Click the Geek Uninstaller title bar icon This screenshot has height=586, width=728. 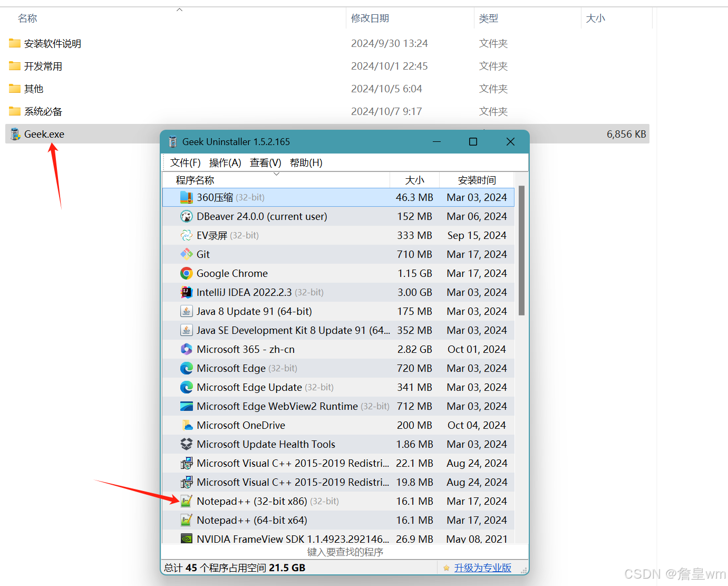click(172, 142)
